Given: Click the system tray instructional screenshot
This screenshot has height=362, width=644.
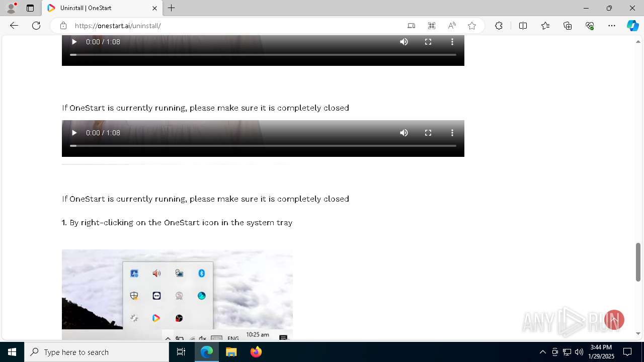Looking at the screenshot, I should click(177, 295).
